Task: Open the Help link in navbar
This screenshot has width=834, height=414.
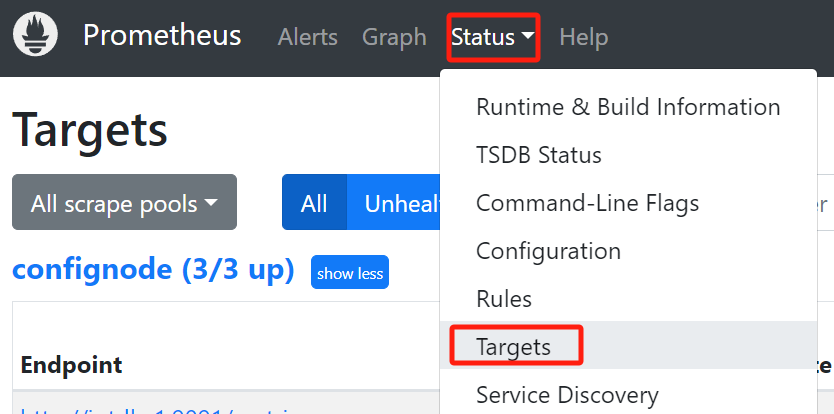Action: click(583, 37)
